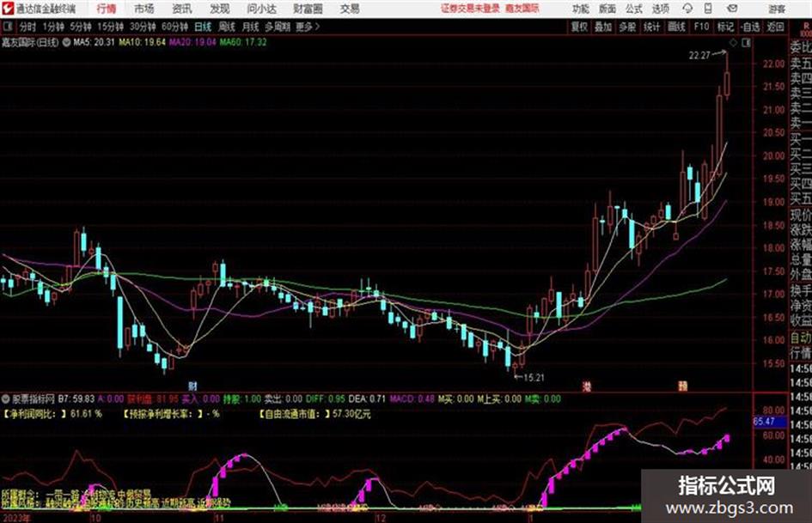812x523 pixels.
Task: Click the 预报净利增长率 text
Action: tap(171, 414)
